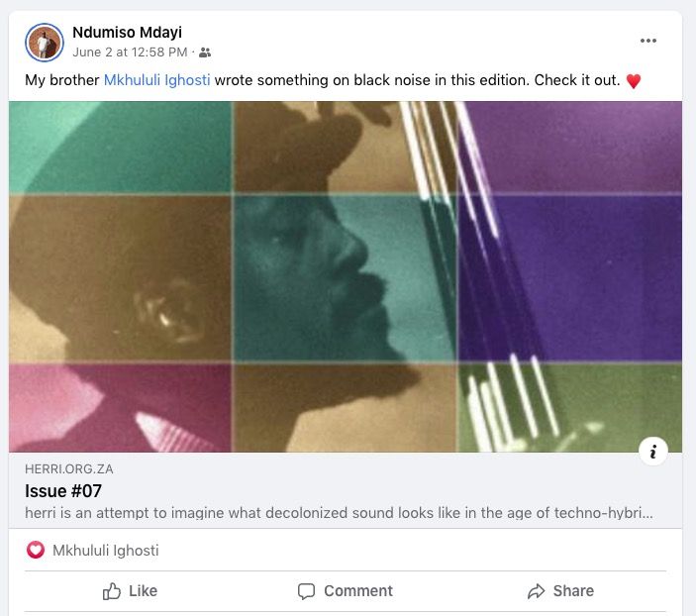696x616 pixels.
Task: Click the herri description text under title
Action: click(337, 513)
